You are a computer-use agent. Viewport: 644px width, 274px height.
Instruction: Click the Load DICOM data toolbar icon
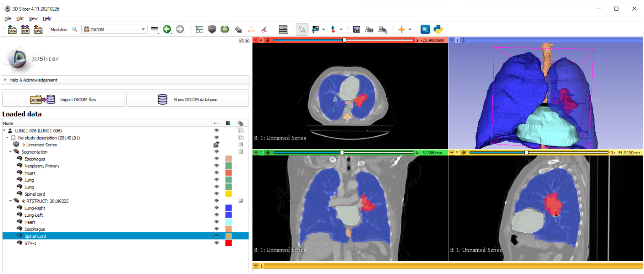pyautogui.click(x=25, y=30)
